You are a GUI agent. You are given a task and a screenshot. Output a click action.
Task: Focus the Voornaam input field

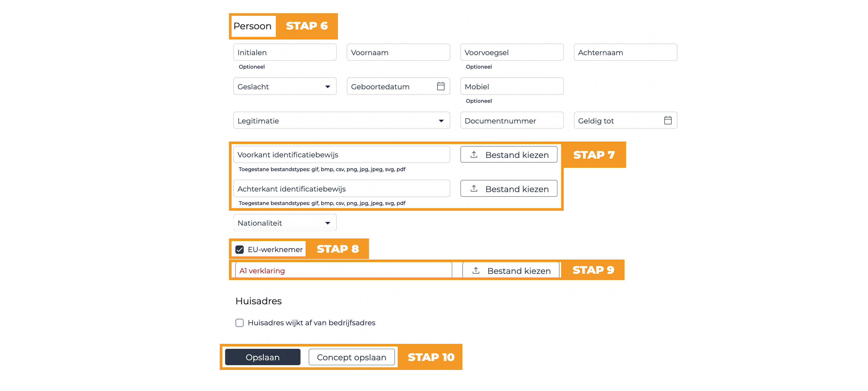398,52
